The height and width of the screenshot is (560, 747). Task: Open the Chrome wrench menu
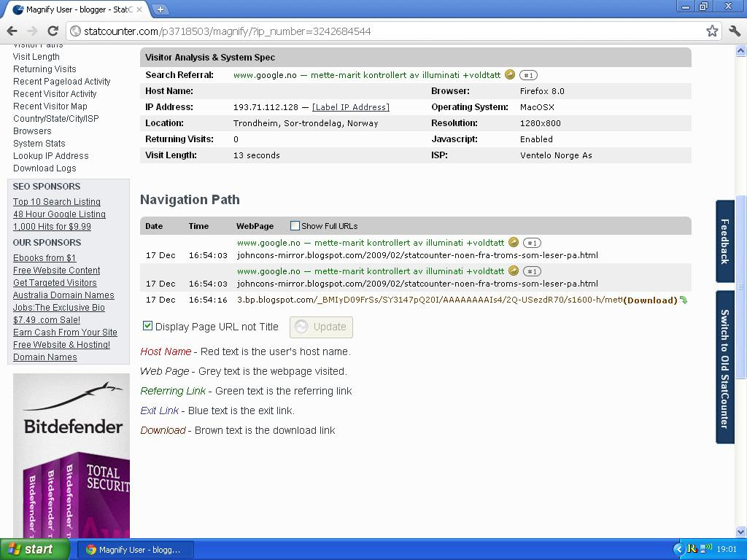pos(735,31)
